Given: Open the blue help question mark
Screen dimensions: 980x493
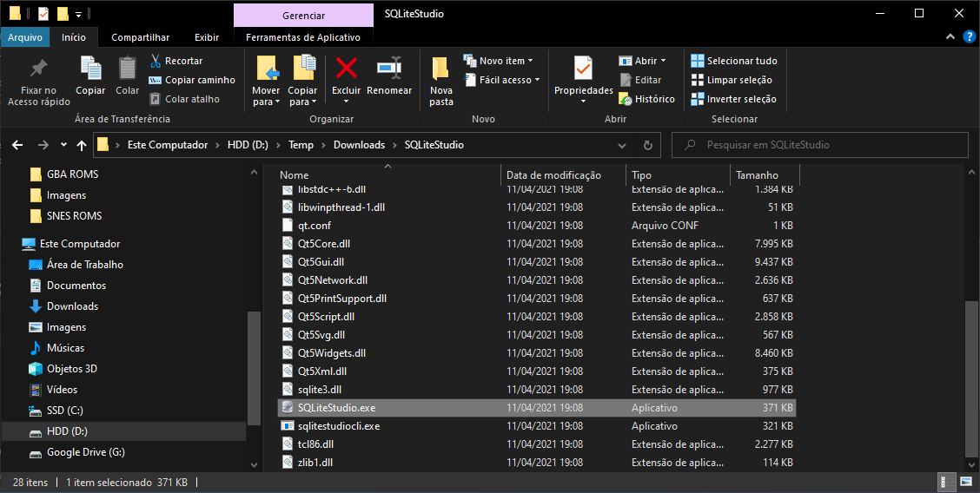Looking at the screenshot, I should 970,36.
